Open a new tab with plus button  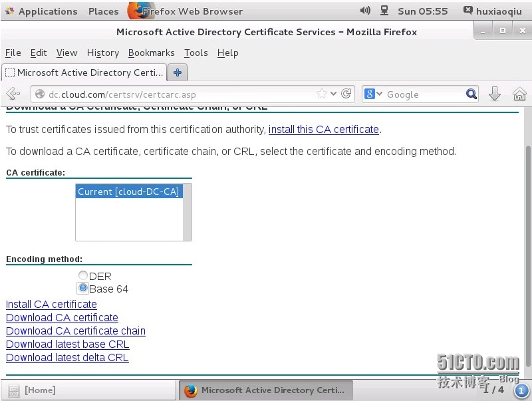coord(178,72)
